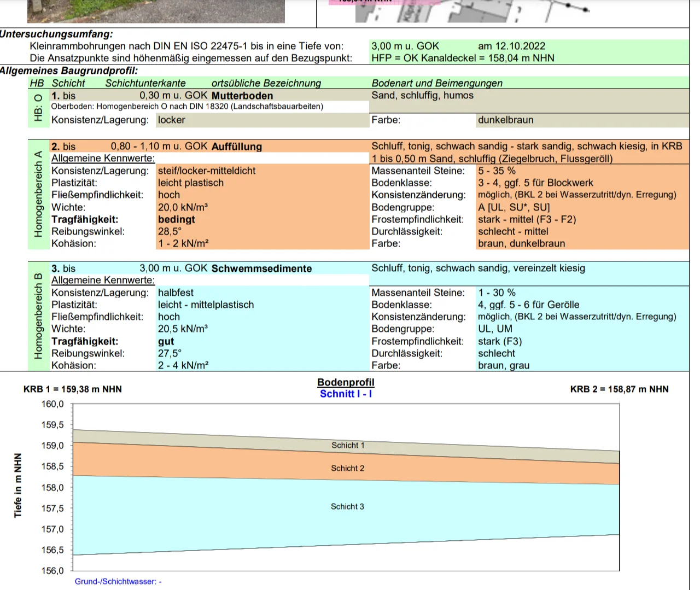Click the 'Allgemeines Baugrundprofil:' heading
The height and width of the screenshot is (590, 700).
(69, 71)
